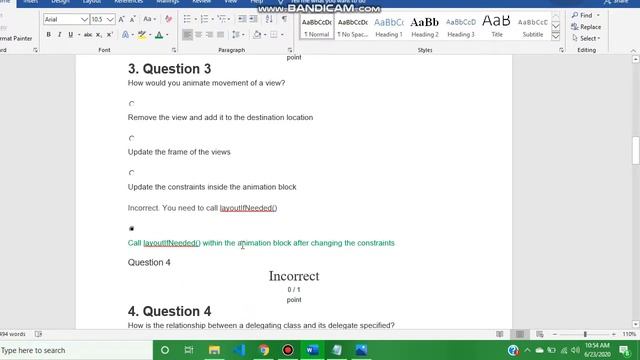
Task: Open Font dialog launcher
Action: tap(174, 50)
